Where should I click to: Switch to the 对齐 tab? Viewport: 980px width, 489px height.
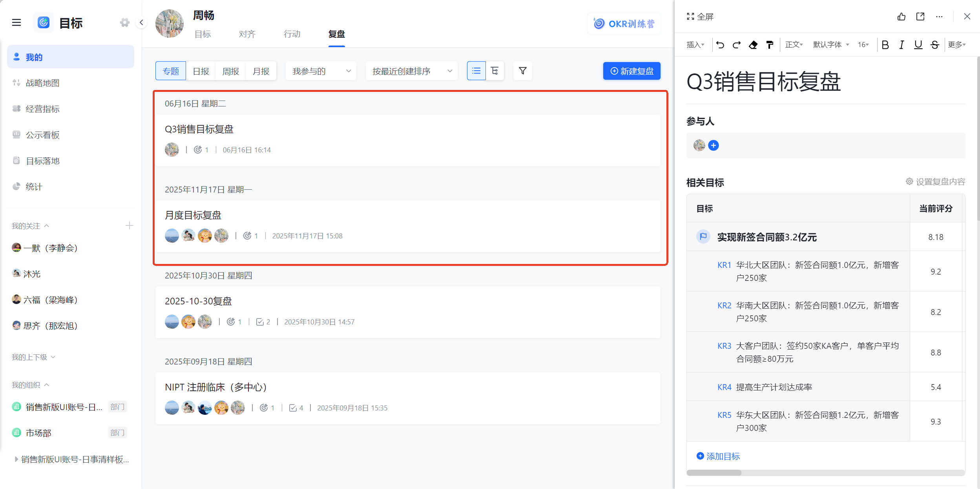click(x=247, y=34)
